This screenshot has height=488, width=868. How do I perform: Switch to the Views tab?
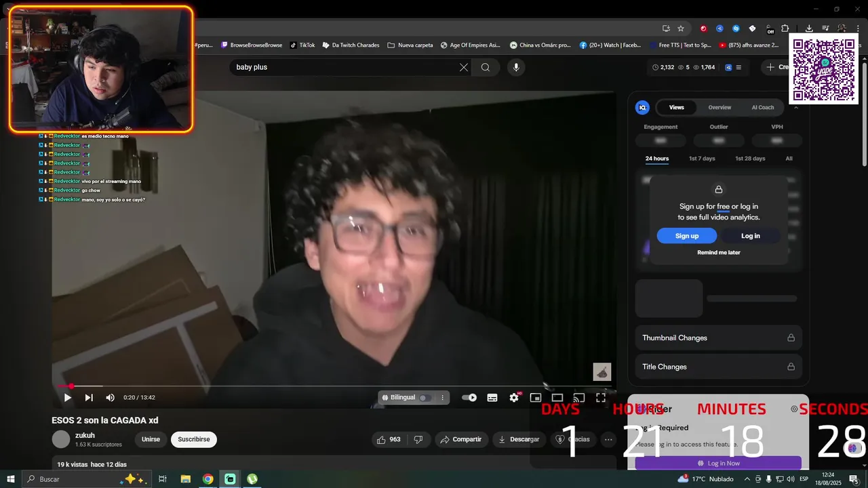(x=677, y=107)
